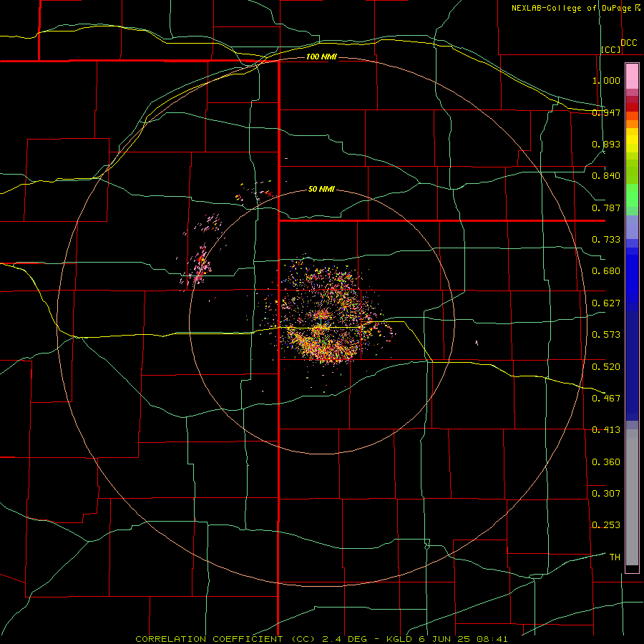Image resolution: width=644 pixels, height=644 pixels.
Task: Click the 0.787 value on the color scale
Action: point(606,208)
